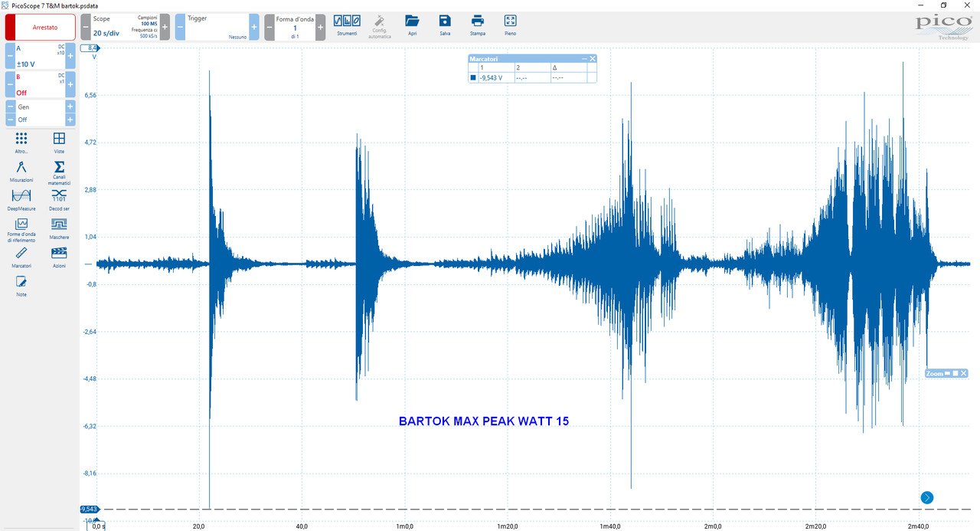980x531 pixels.
Task: Open the Altro more-tools grid
Action: click(21, 143)
